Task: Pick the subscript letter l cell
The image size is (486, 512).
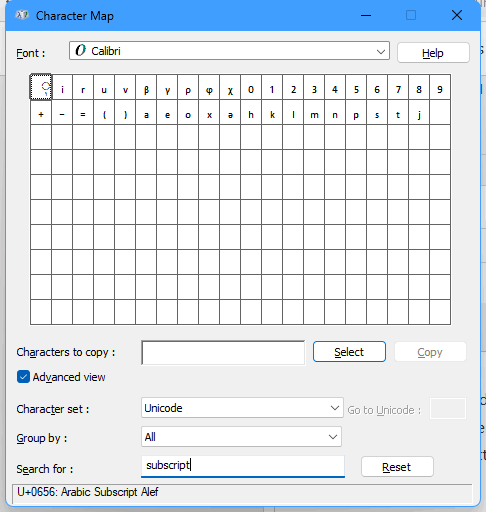Action: pyautogui.click(x=293, y=112)
